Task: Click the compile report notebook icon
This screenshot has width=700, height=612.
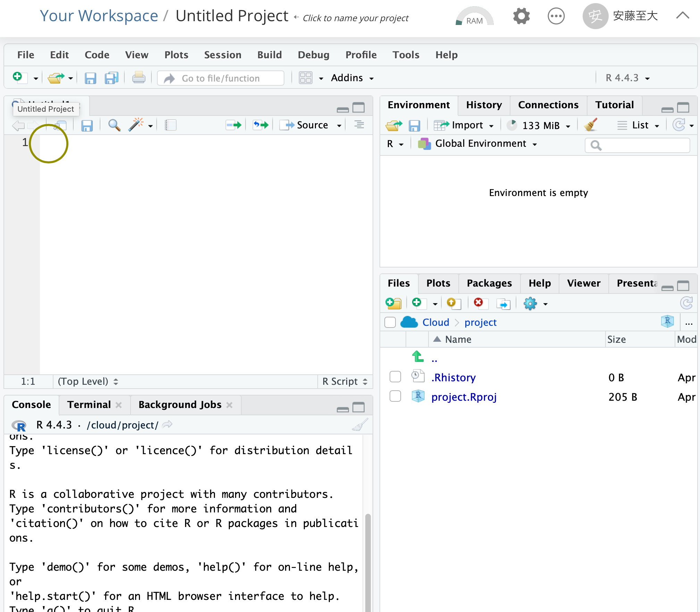Action: (170, 125)
